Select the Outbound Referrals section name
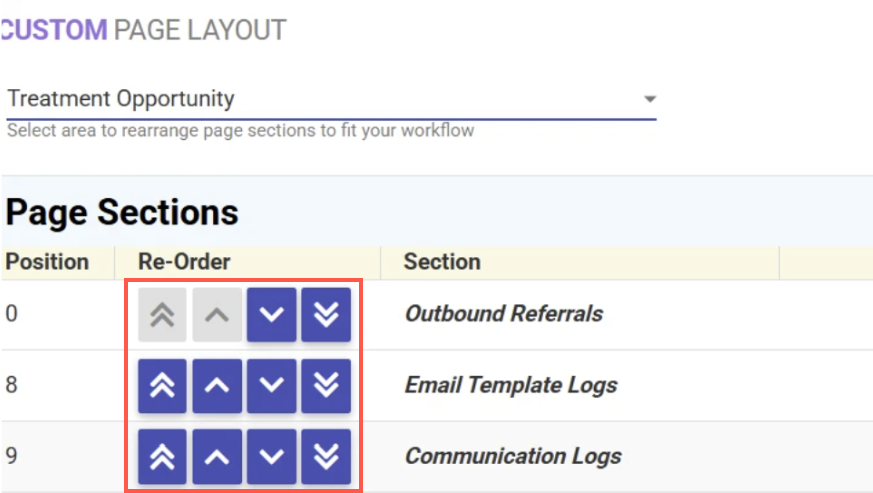The height and width of the screenshot is (493, 873). 503,314
